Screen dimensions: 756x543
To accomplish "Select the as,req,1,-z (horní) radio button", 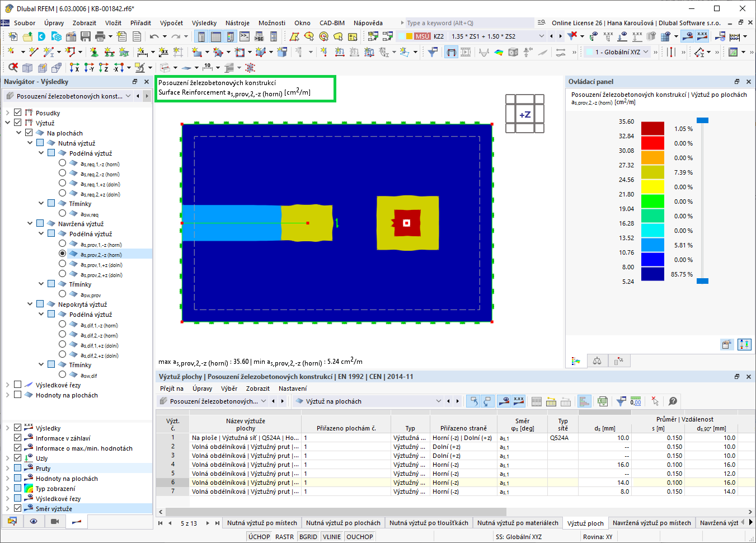I will pos(63,163).
